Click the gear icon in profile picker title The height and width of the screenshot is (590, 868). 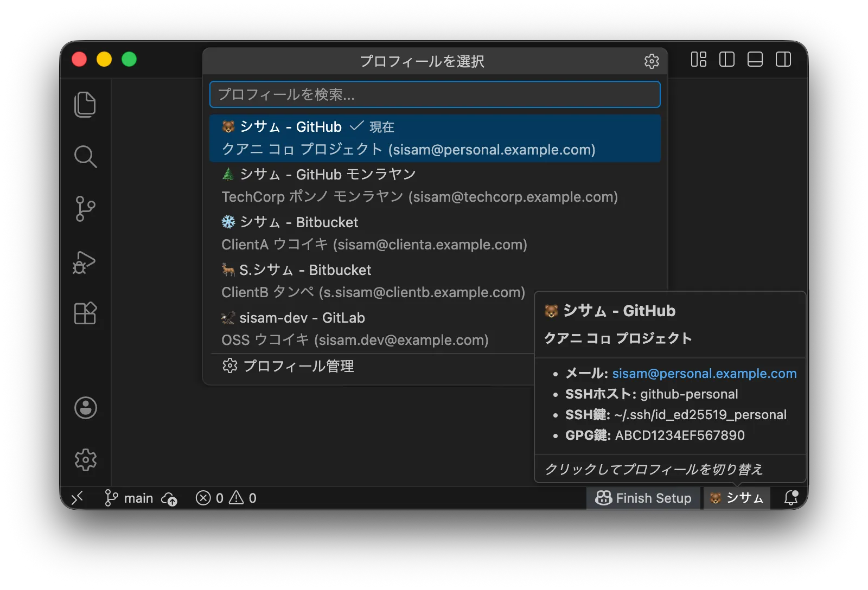(652, 61)
